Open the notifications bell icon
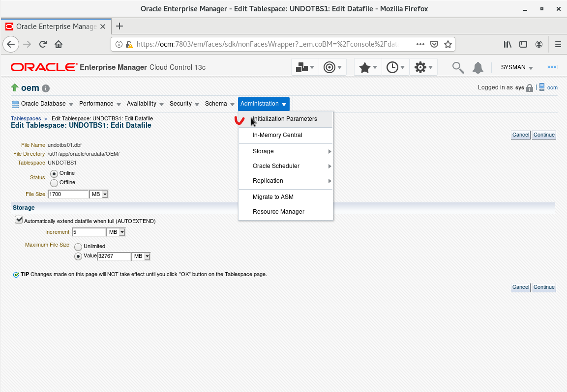 [x=477, y=68]
